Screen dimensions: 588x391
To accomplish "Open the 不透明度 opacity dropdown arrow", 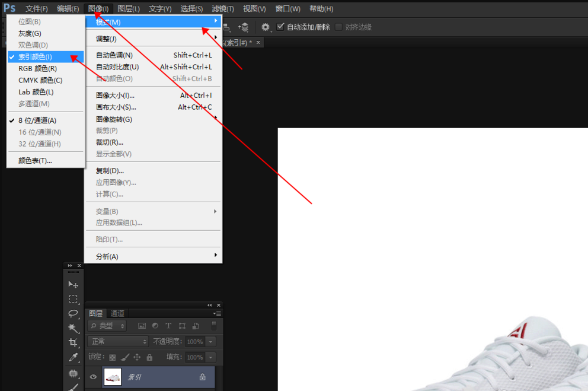I will (x=211, y=342).
